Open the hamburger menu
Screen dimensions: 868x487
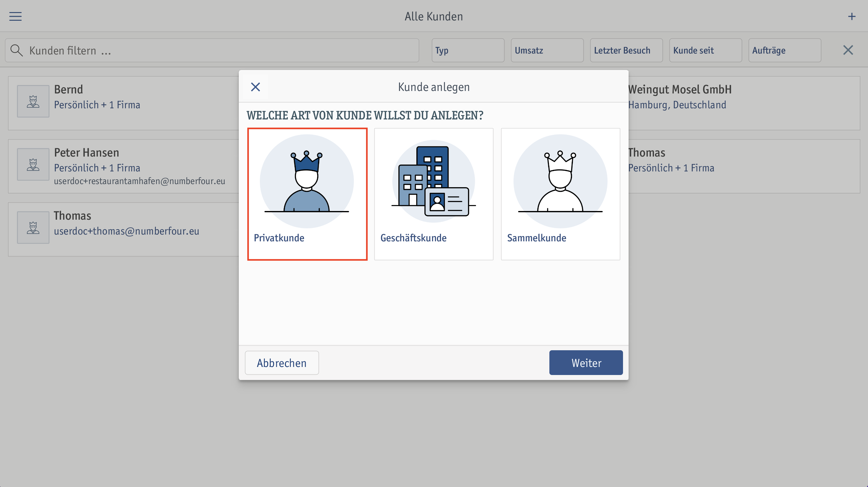click(15, 16)
